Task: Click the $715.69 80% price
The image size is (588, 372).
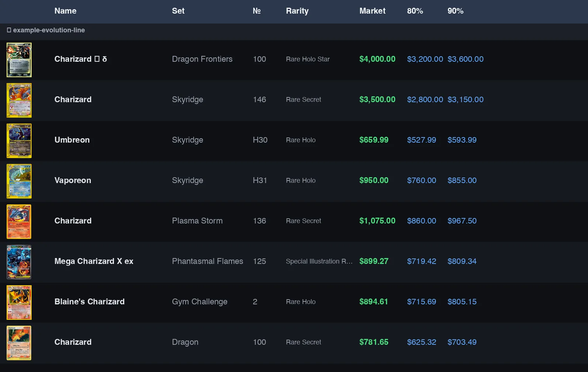Action: (x=422, y=302)
